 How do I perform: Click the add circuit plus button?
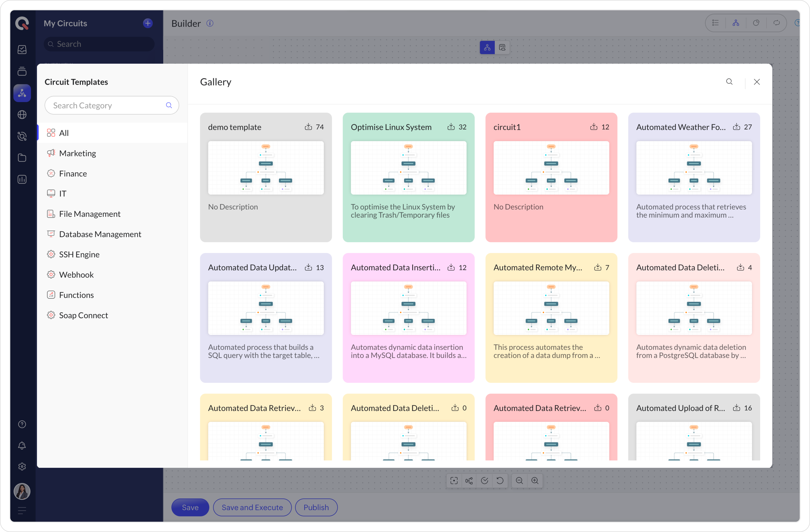coord(148,23)
